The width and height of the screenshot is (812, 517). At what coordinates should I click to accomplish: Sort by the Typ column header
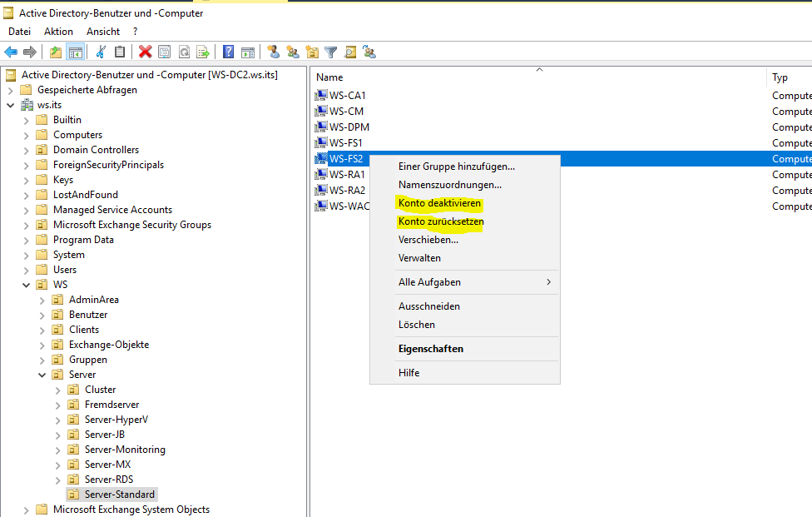point(790,77)
